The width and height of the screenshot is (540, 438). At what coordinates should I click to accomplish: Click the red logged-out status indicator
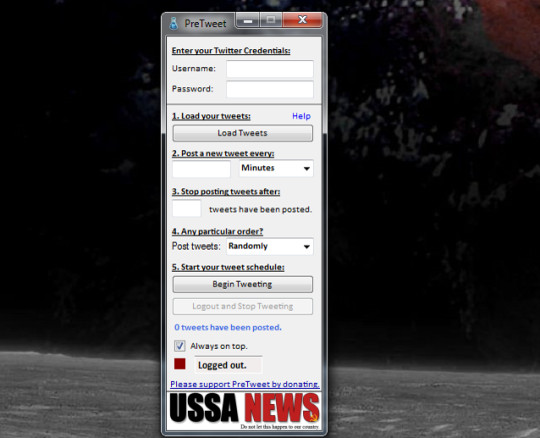(x=180, y=364)
